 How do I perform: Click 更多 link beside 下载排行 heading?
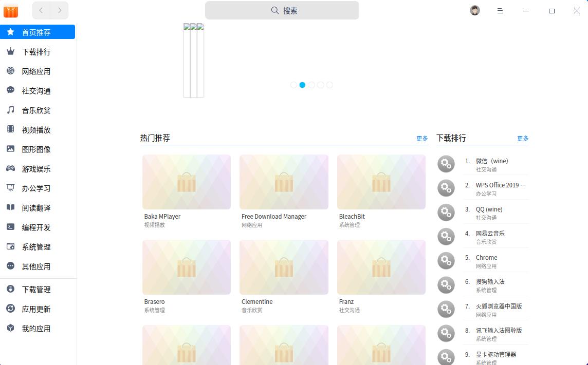tap(523, 139)
